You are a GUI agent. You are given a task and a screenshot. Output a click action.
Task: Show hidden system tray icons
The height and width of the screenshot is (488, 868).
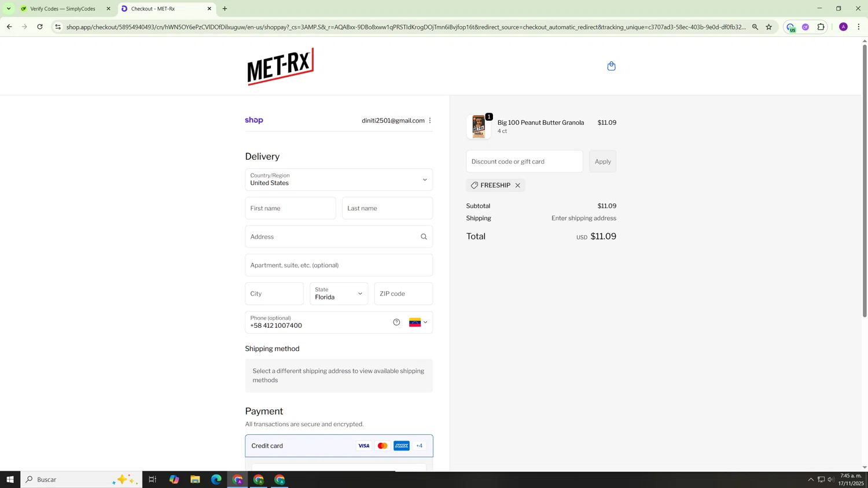tap(811, 479)
